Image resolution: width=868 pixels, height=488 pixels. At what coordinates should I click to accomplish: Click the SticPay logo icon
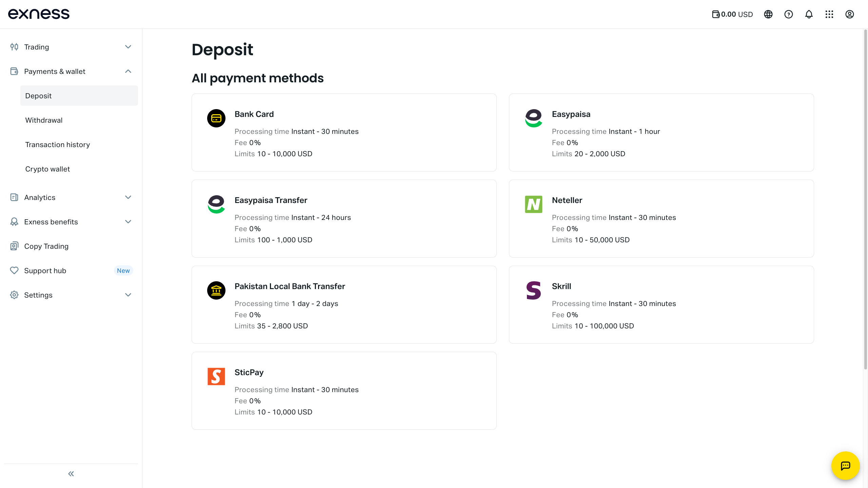[x=216, y=377]
